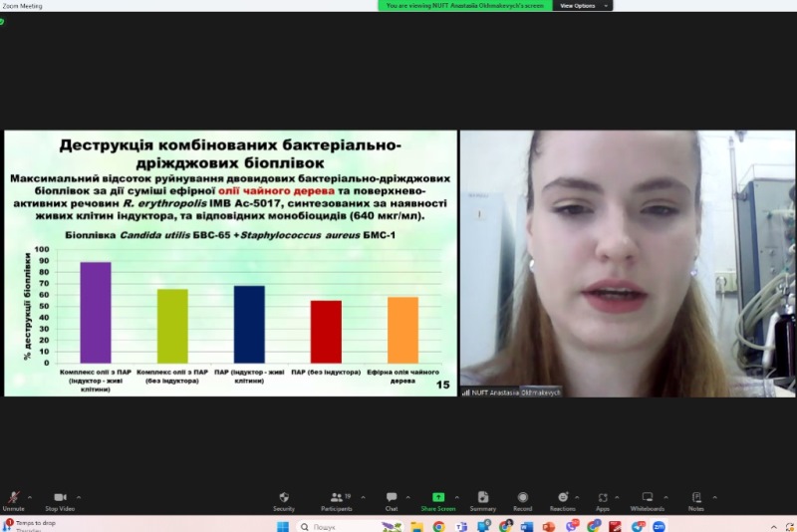
Task: Expand audio options arrow next to Unmute
Action: tap(30, 497)
